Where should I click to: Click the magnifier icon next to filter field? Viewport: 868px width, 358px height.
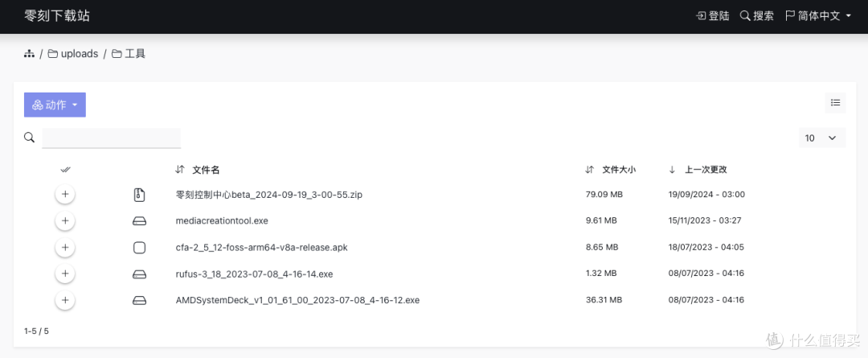pos(30,137)
